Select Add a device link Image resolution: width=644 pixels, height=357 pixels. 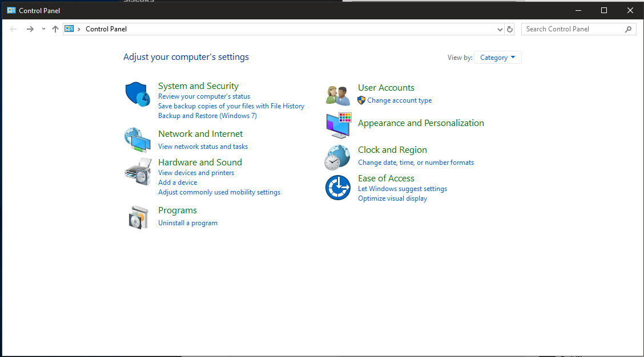(x=178, y=182)
